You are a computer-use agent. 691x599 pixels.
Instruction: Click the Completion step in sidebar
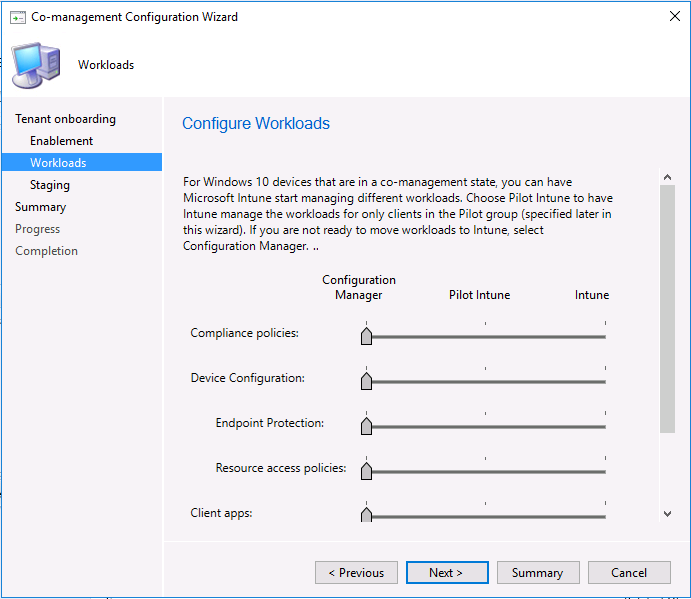point(46,251)
